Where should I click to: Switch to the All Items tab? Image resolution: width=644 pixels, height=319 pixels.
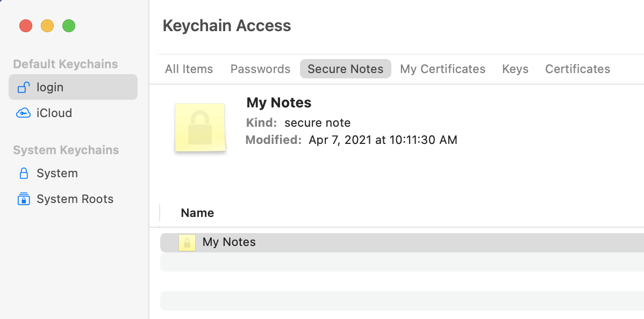pos(189,69)
